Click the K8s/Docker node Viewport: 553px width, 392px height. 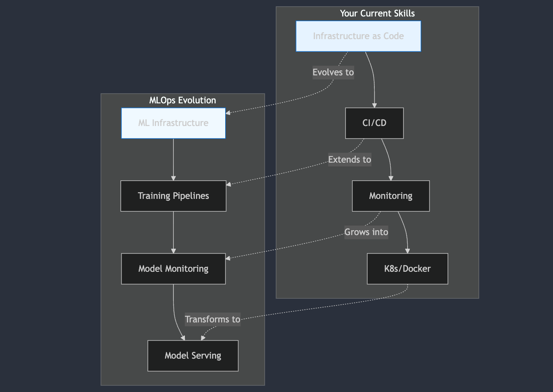407,268
